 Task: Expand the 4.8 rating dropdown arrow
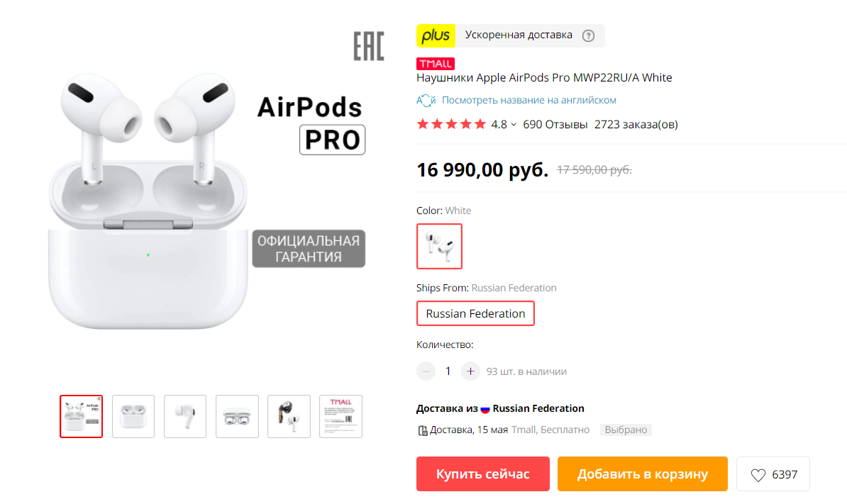[x=514, y=125]
